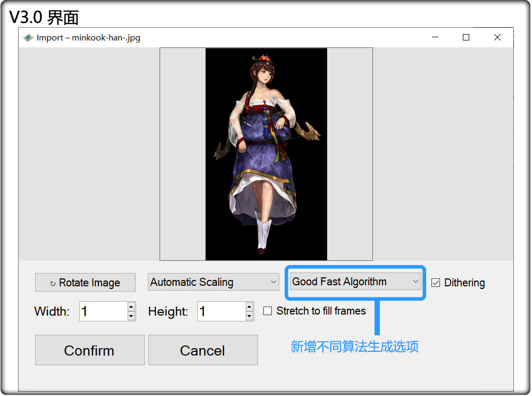The height and width of the screenshot is (396, 532).
Task: Enable Stretch to fill frames
Action: click(268, 311)
